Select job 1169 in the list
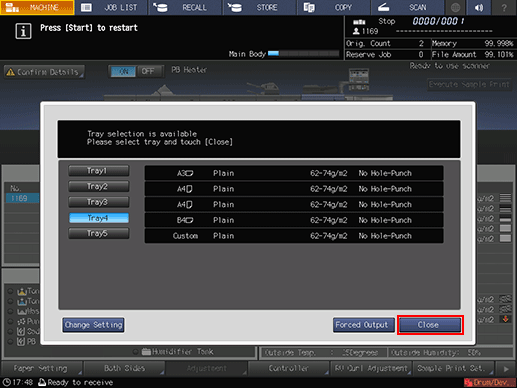 [22, 198]
